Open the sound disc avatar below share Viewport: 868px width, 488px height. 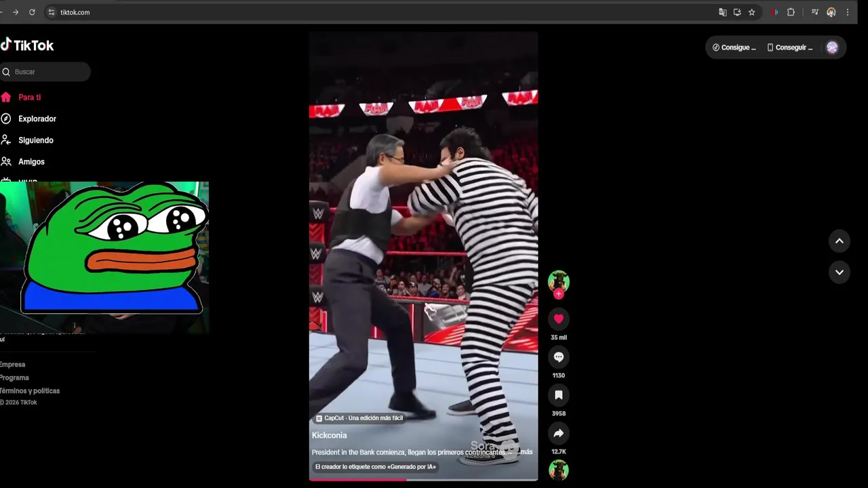point(559,470)
